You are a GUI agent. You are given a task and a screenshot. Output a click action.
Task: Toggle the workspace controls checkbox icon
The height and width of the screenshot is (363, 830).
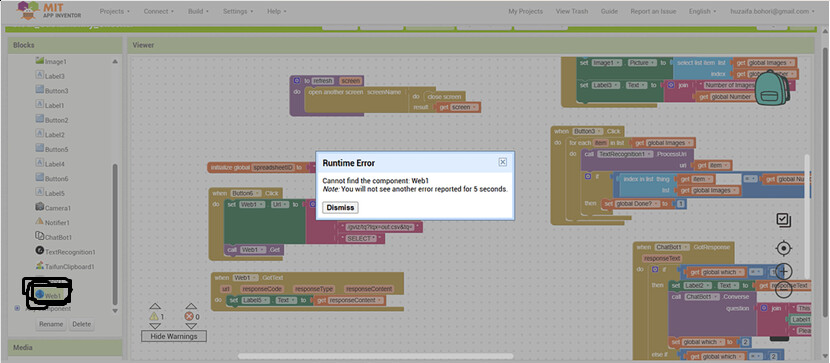pyautogui.click(x=783, y=220)
